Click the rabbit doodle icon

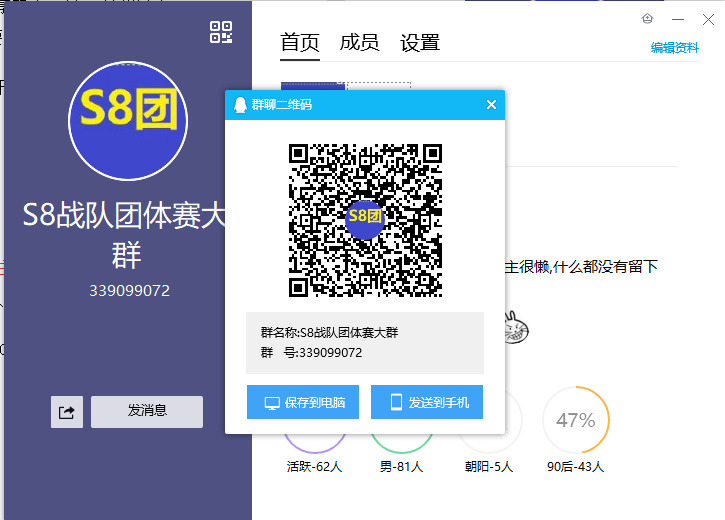click(x=515, y=324)
